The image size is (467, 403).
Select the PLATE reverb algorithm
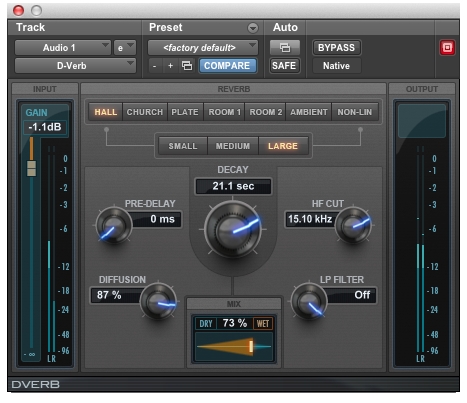coord(185,112)
